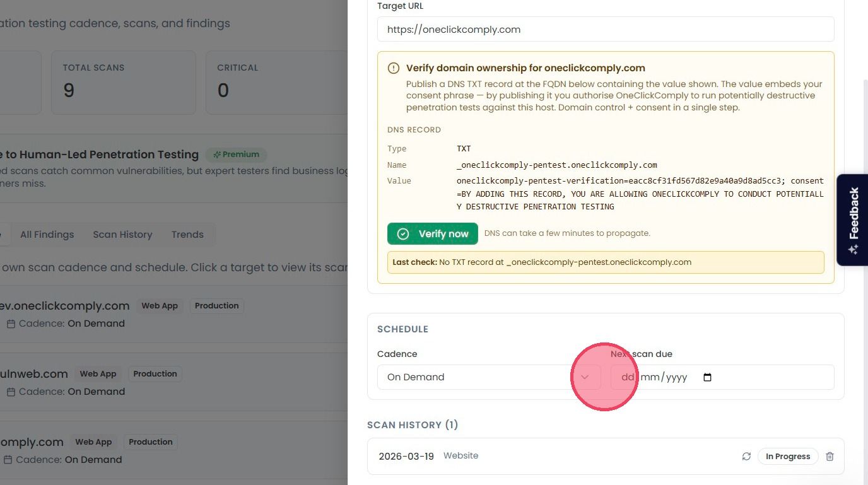Click Production badge on ev.oneclickcomply.com row
Screen dimensions: 868x485
click(216, 306)
